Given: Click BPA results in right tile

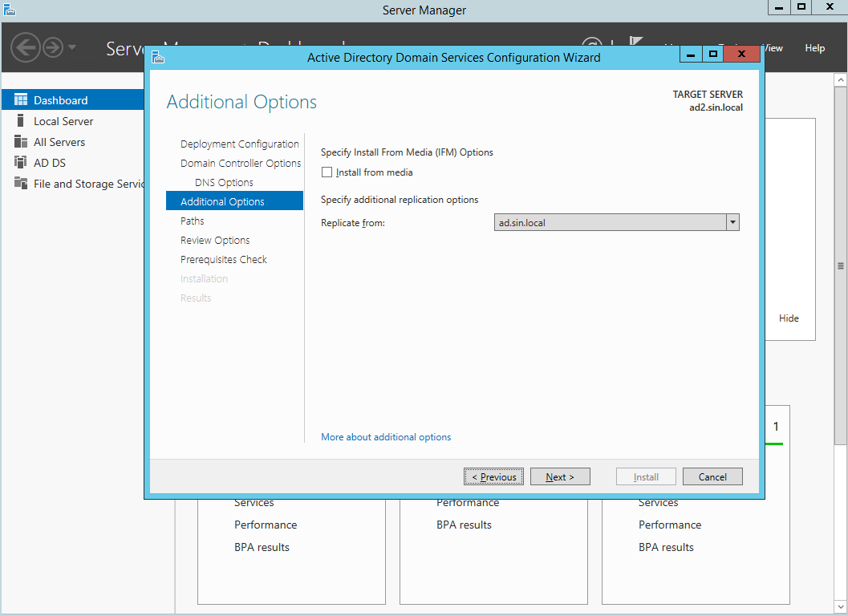Looking at the screenshot, I should pos(666,547).
